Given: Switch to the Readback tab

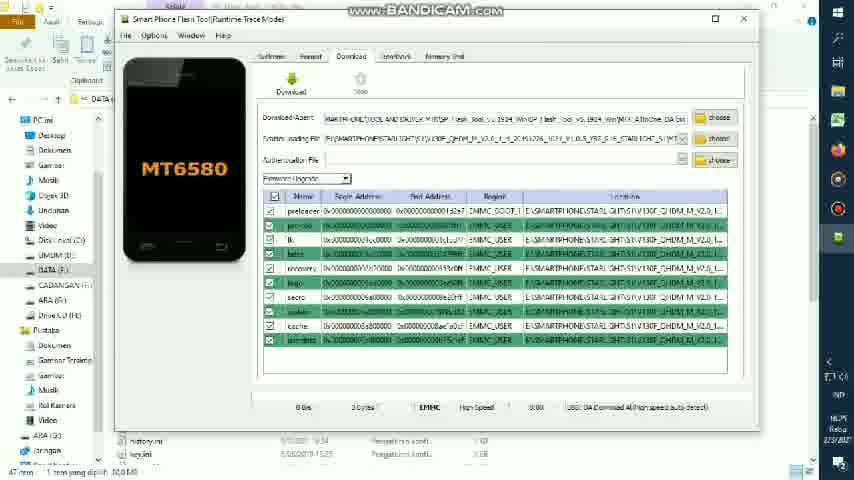Looking at the screenshot, I should pos(396,57).
